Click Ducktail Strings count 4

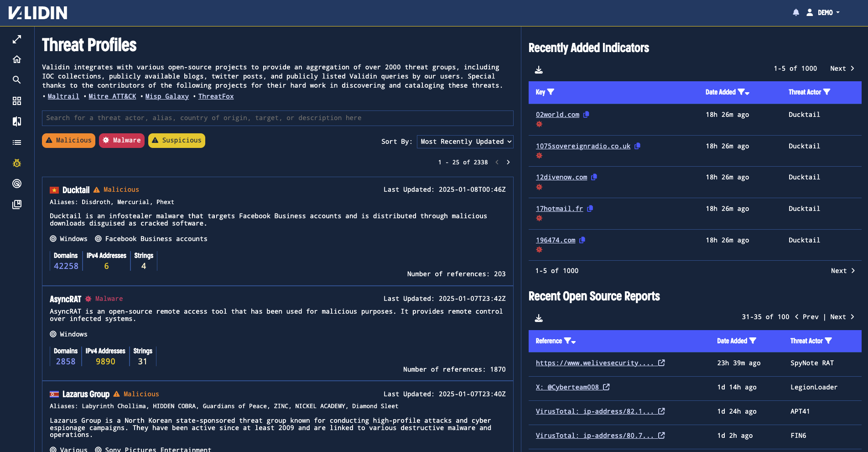[144, 266]
